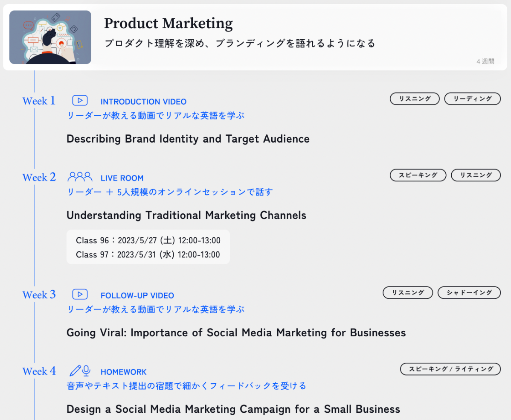Click the Week 3 follow-up video play icon
This screenshot has width=511, height=420.
[80, 294]
